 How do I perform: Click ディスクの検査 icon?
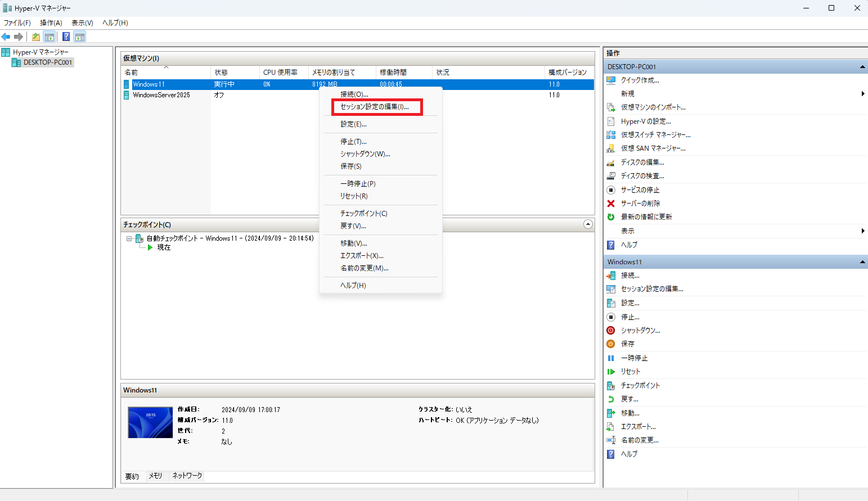pyautogui.click(x=611, y=176)
